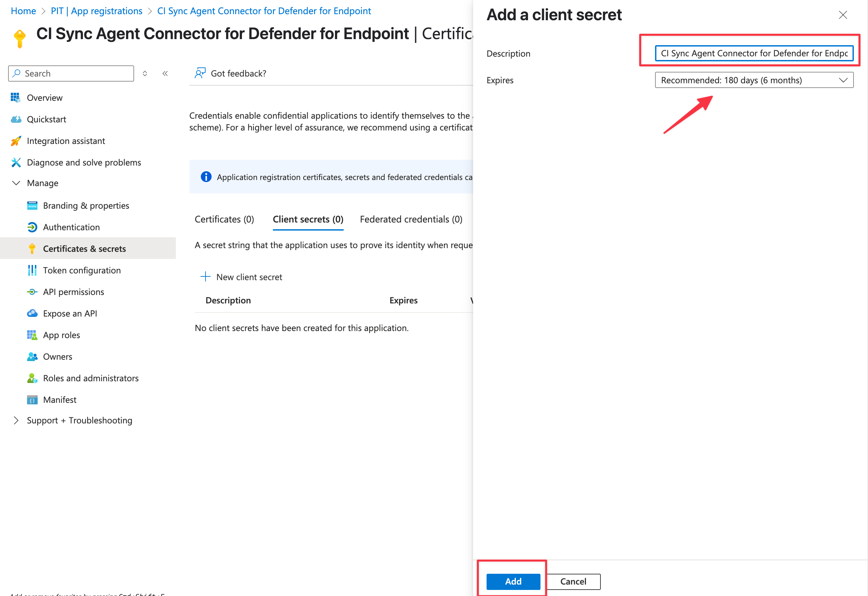Click the Branding & properties icon
The image size is (868, 596).
[x=32, y=206]
